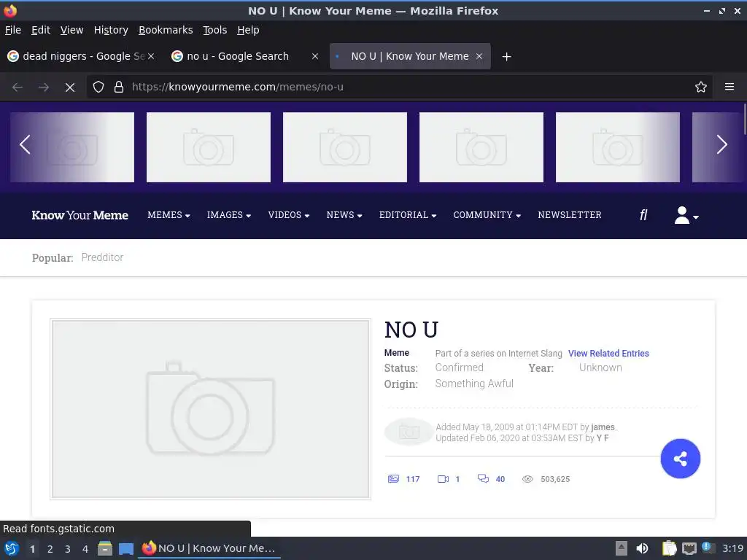Switch to workspace 4 in taskbar
The height and width of the screenshot is (560, 747).
85,549
